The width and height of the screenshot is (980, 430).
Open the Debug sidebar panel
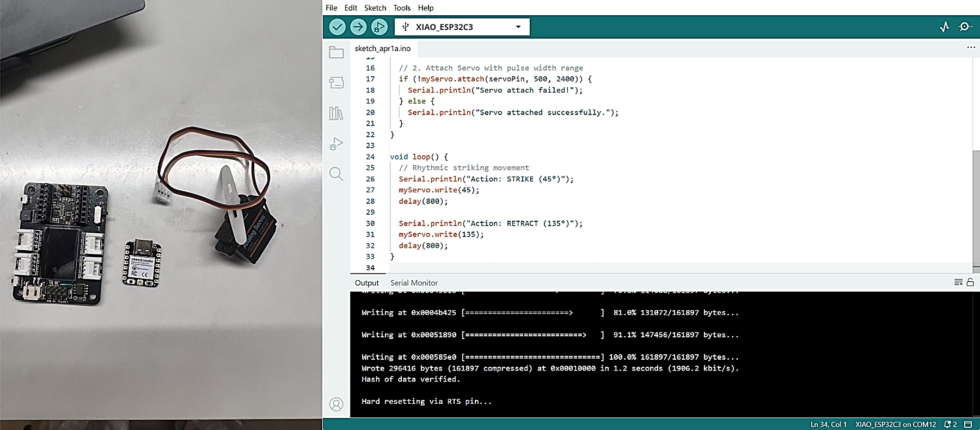336,144
